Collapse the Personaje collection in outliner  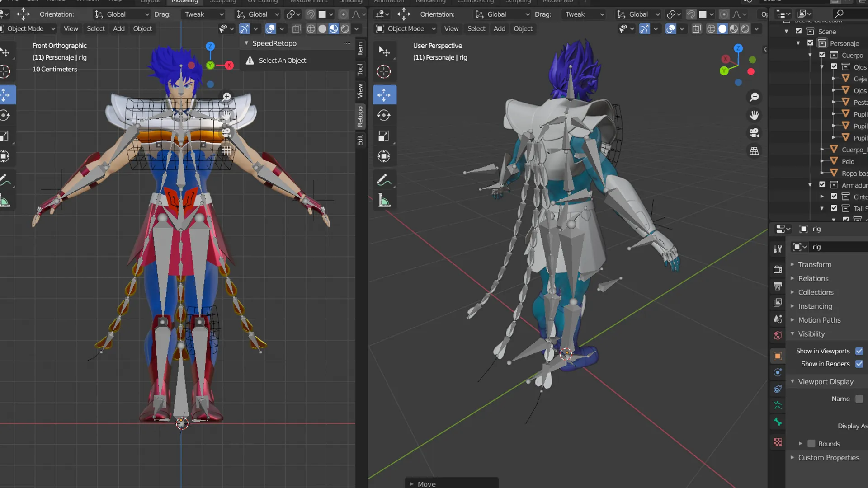coord(798,43)
